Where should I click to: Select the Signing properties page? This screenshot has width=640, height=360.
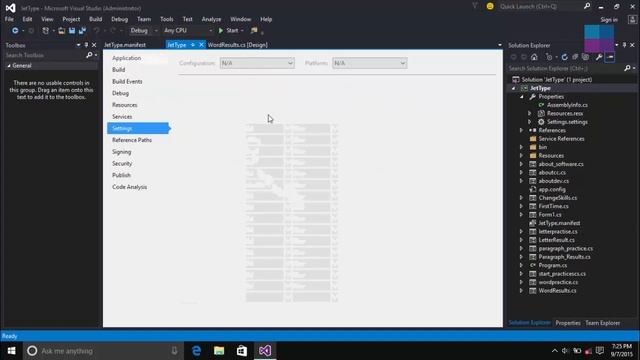pos(122,152)
